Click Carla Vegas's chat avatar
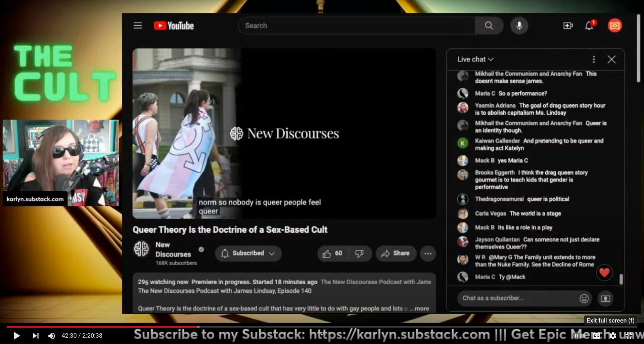 pos(463,214)
